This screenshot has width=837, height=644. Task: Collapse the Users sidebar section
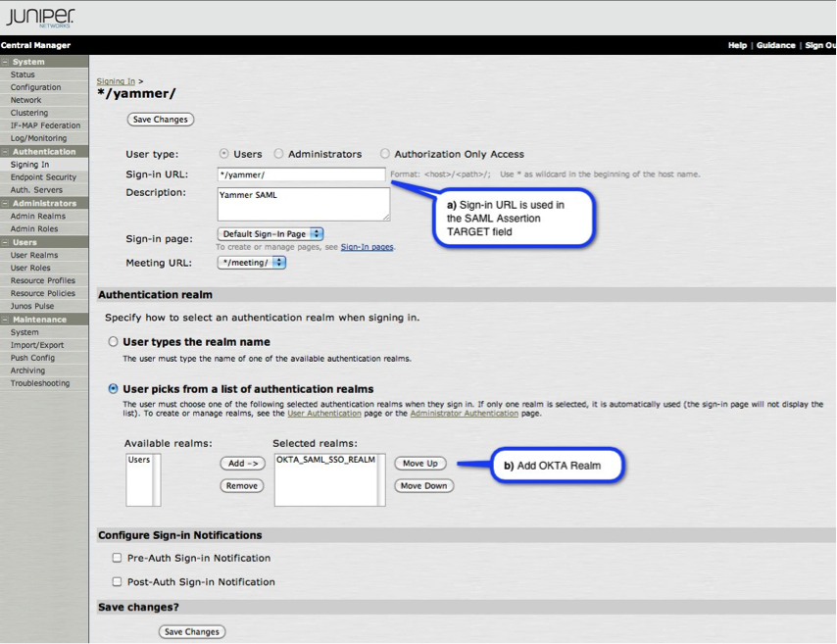pyautogui.click(x=5, y=242)
